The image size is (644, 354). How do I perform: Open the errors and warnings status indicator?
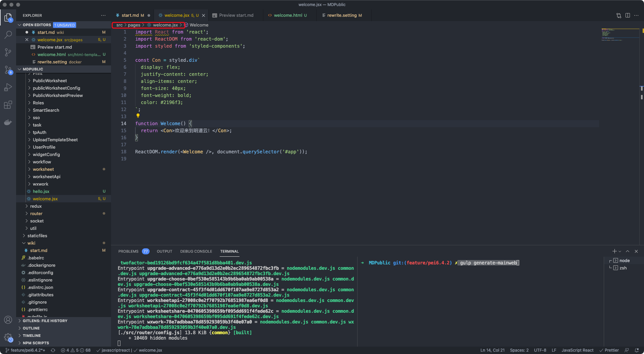click(76, 350)
